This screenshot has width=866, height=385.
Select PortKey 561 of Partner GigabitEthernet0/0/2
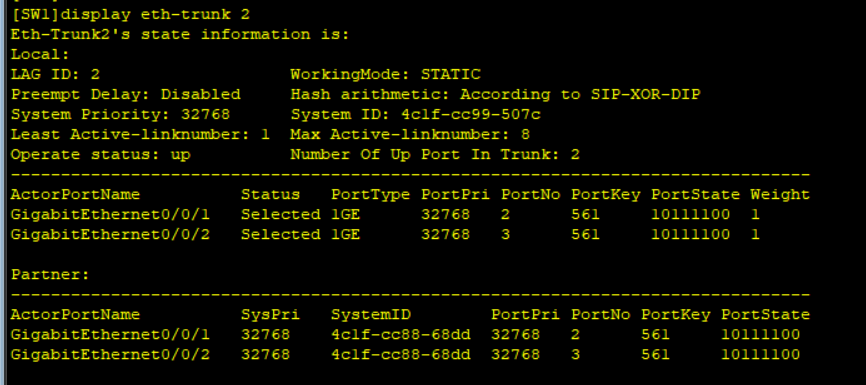point(656,354)
